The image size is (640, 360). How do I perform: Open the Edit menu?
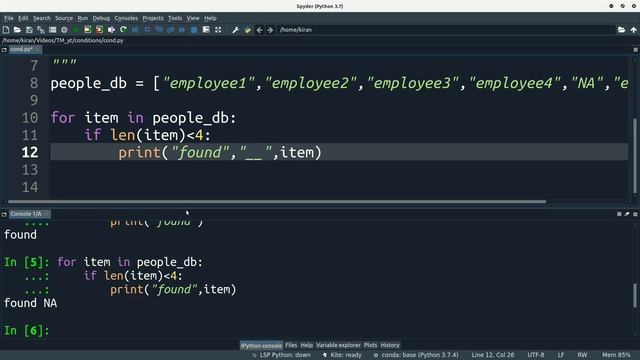(x=23, y=18)
